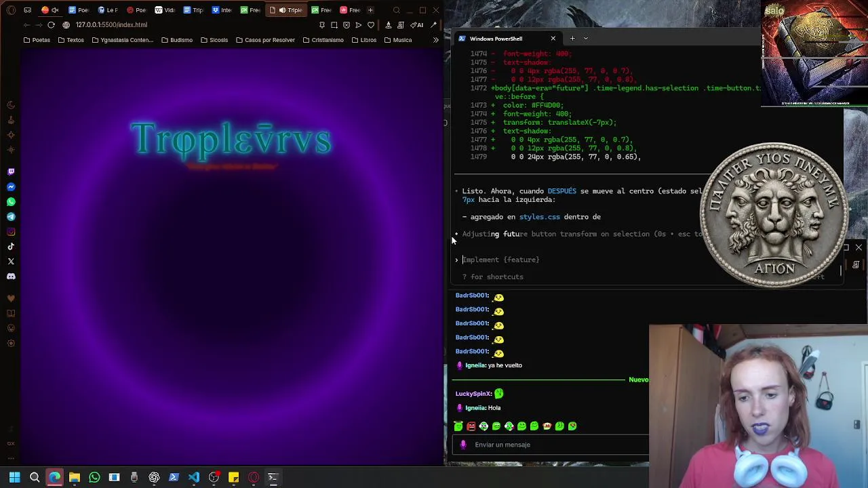Click the browser address bar URL
This screenshot has height=488, width=868.
tap(111, 25)
